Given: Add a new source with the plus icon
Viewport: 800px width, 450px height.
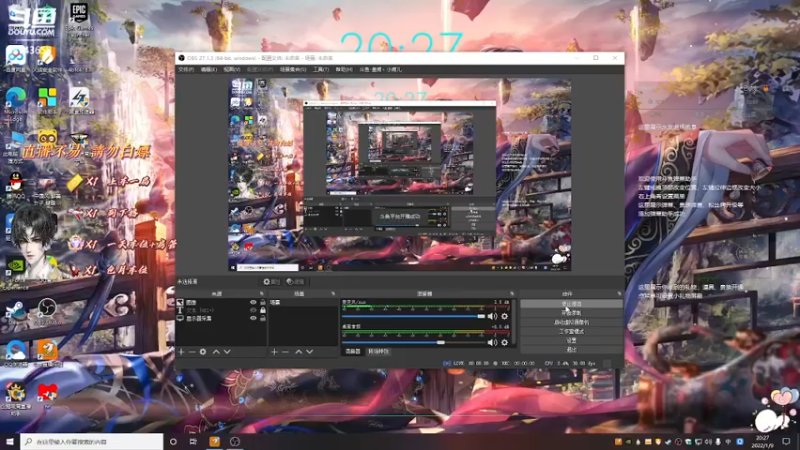Looking at the screenshot, I should (181, 352).
